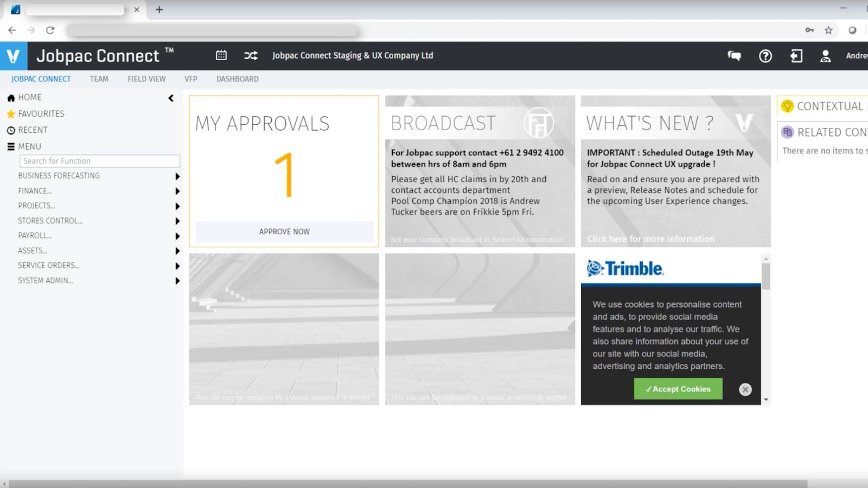Bookmark page with star icon
Image resolution: width=868 pixels, height=488 pixels.
pos(828,30)
